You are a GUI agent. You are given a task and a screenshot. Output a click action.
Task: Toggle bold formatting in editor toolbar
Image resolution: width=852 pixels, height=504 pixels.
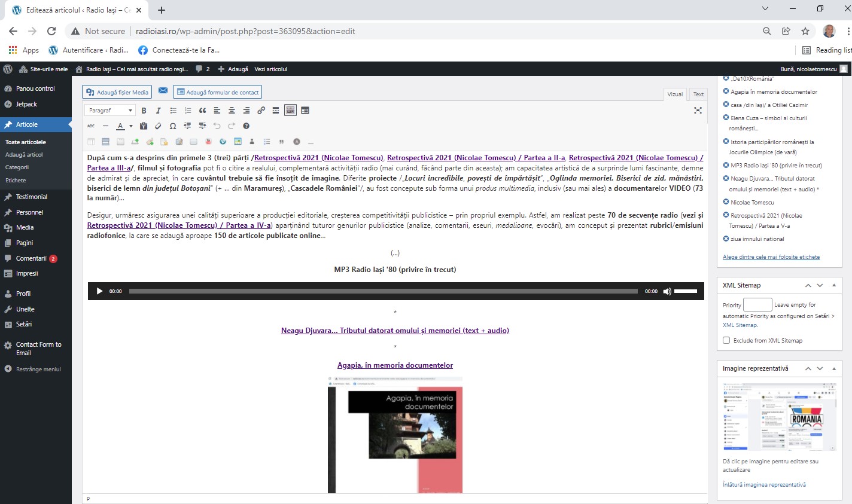click(x=144, y=111)
